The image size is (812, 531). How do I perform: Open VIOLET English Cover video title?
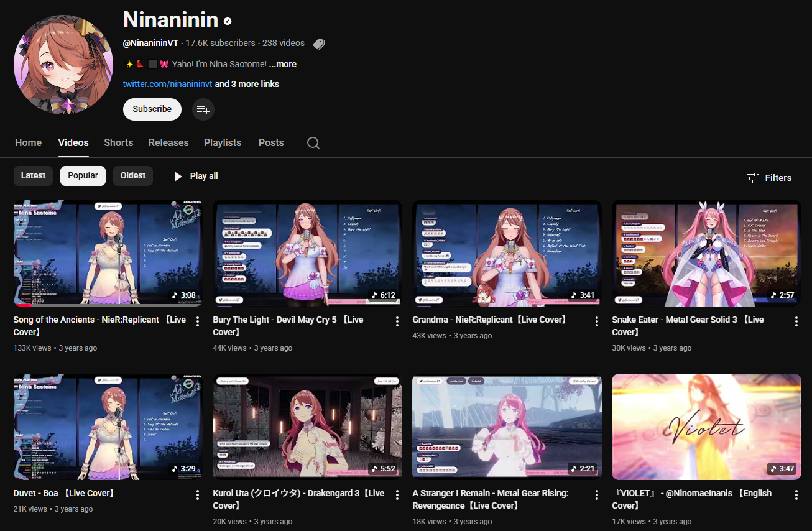pos(692,499)
